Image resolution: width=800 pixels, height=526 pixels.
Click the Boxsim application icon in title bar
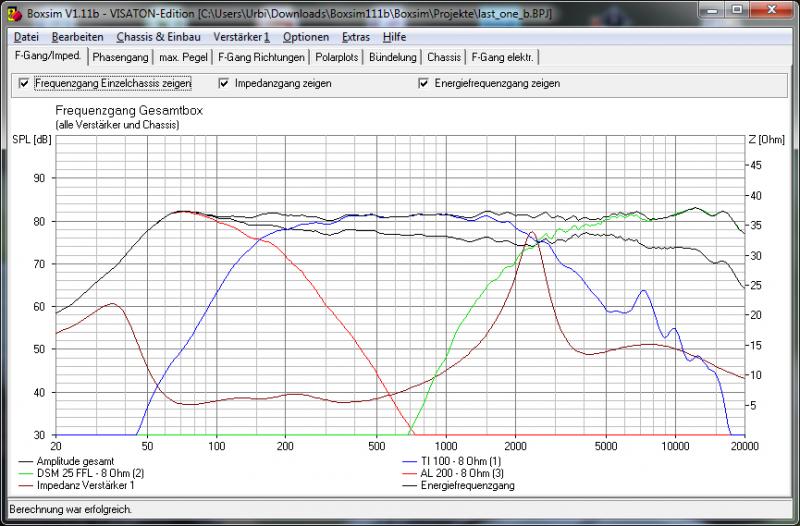[15, 14]
